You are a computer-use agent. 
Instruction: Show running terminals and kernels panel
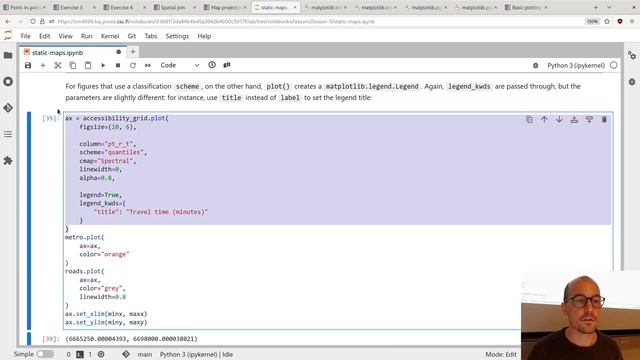tap(8, 82)
